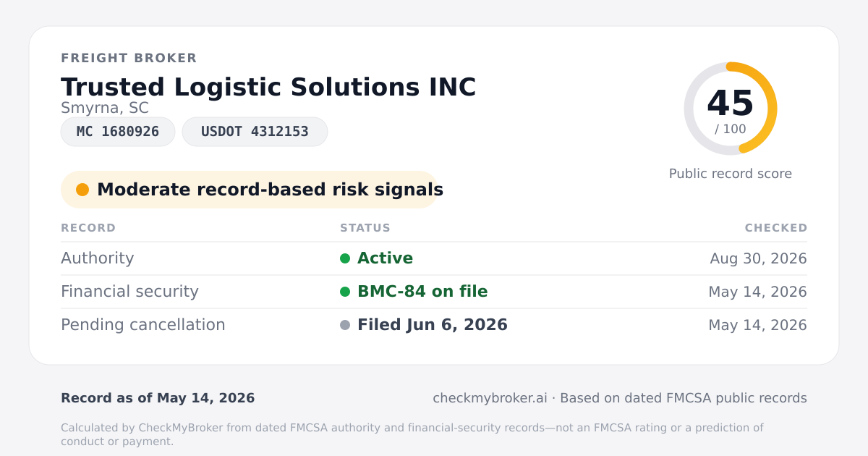Click the Record as of May 14, 2026 text
Image resolution: width=868 pixels, height=456 pixels.
(x=158, y=398)
